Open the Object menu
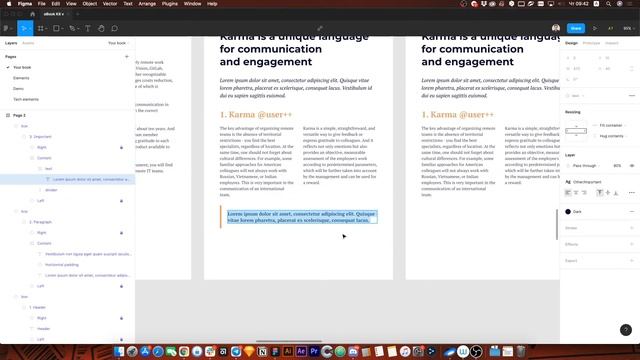 tap(90, 4)
